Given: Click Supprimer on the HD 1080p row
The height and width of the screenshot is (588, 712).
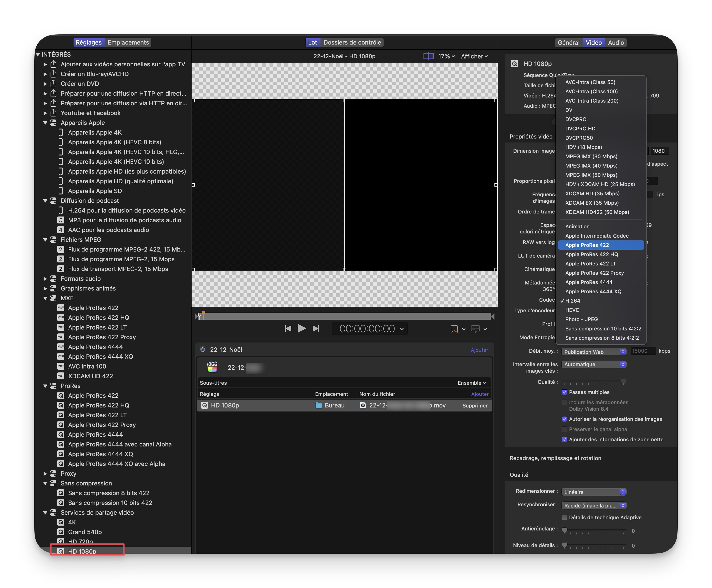Looking at the screenshot, I should 475,405.
